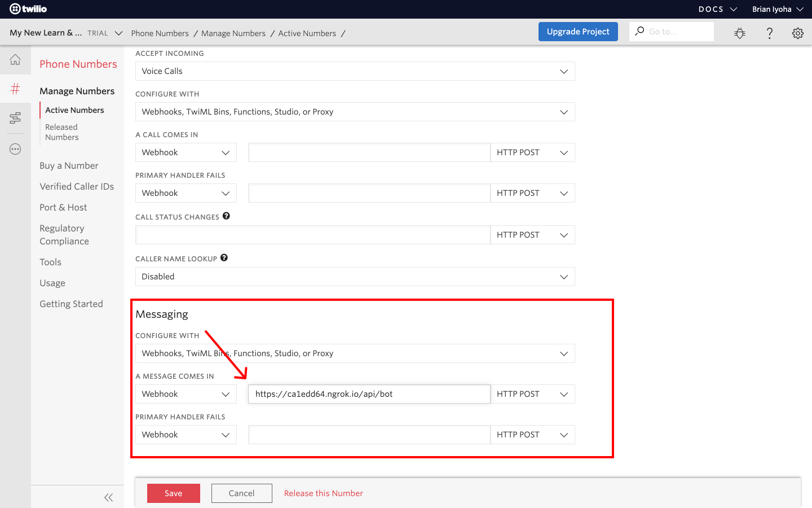This screenshot has height=508, width=812.
Task: Click the Save button
Action: pyautogui.click(x=174, y=493)
